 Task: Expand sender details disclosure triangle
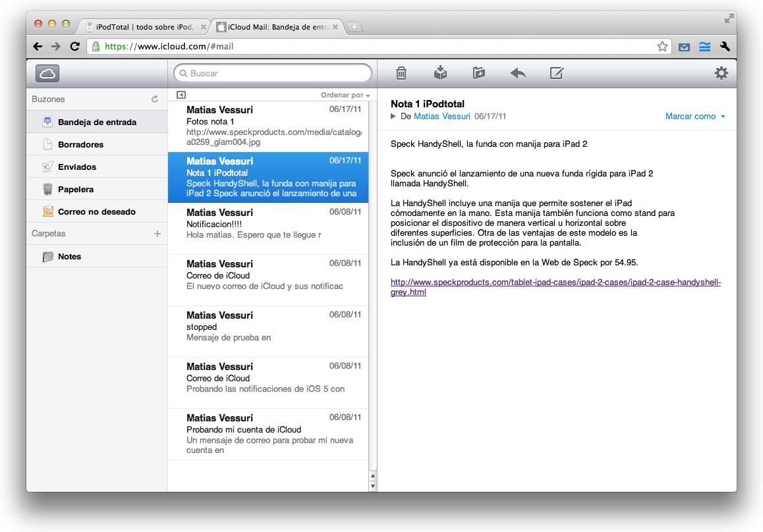[x=393, y=117]
